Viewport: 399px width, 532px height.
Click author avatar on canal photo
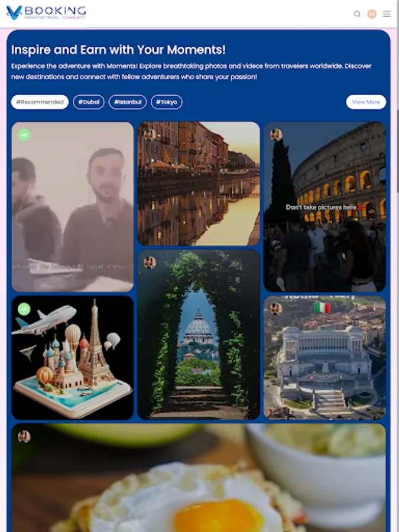150,135
